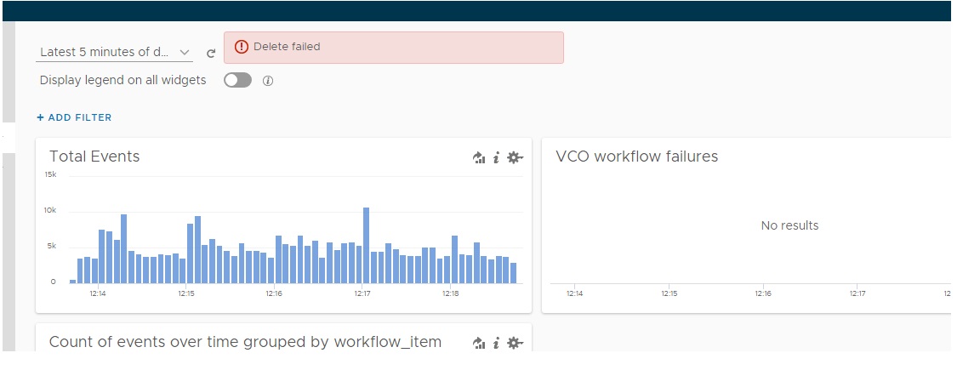Open workflow_item widget in interactive analytics

point(479,343)
